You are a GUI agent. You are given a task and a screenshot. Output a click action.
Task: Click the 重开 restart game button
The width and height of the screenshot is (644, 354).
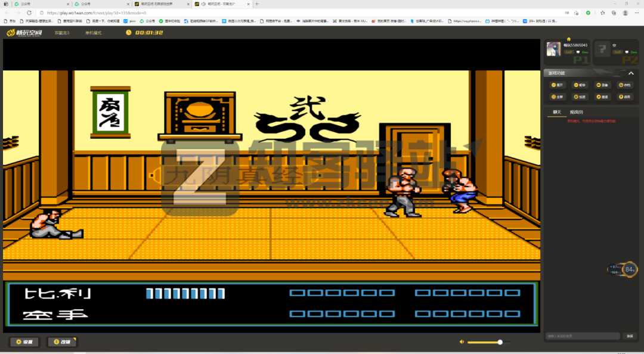556,85
